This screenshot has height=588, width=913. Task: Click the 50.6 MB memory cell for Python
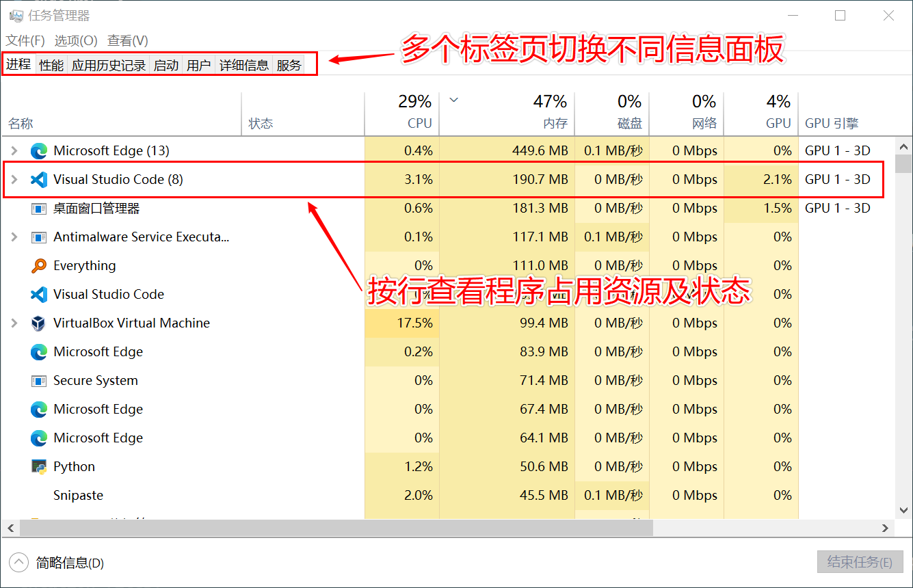coord(507,466)
